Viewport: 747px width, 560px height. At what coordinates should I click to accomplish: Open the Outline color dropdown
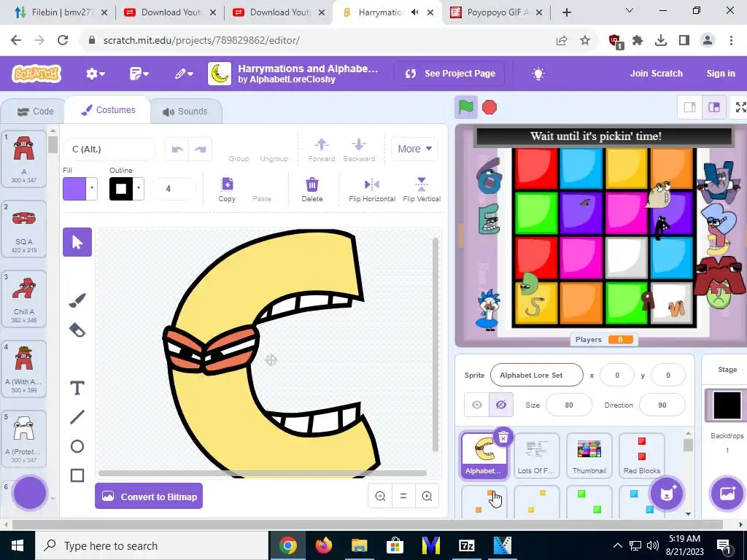pyautogui.click(x=139, y=189)
